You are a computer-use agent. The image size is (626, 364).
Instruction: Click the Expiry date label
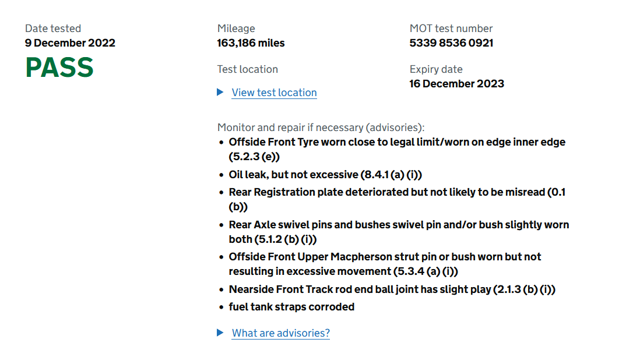point(436,69)
